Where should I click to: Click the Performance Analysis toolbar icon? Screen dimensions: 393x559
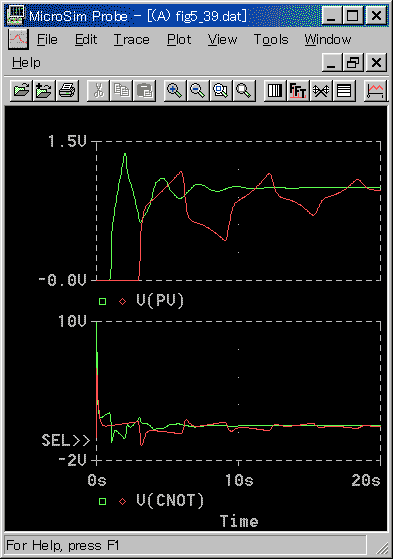(321, 91)
